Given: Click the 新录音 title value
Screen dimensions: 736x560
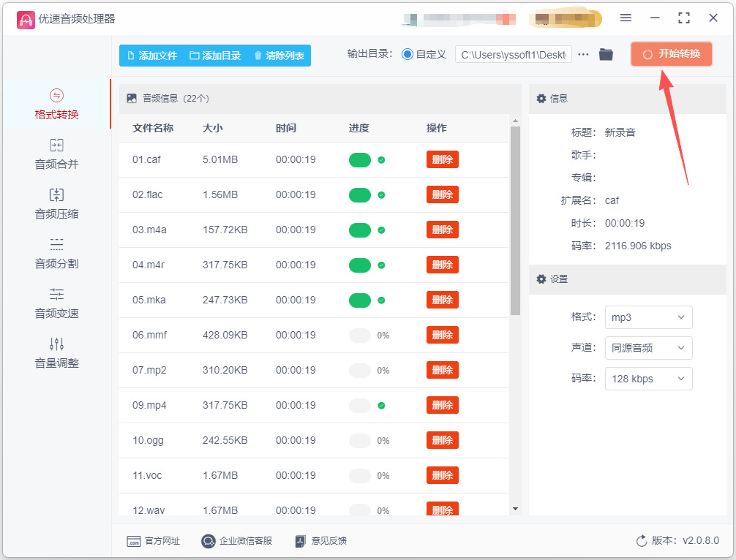Looking at the screenshot, I should coord(620,133).
